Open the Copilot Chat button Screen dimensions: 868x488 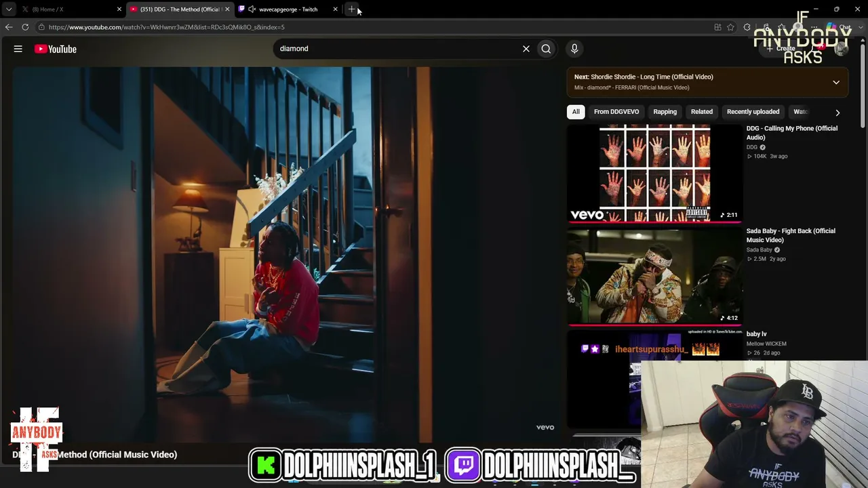pos(840,27)
